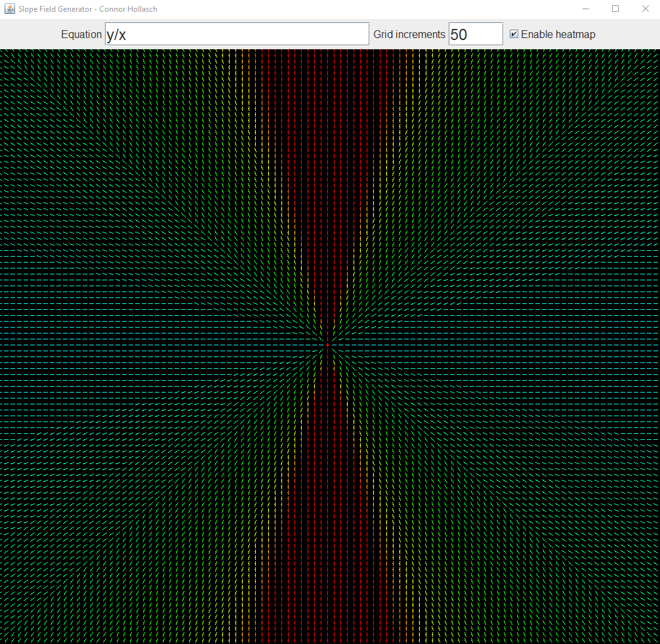Click a white slope dash along the left horizontal axis
This screenshot has width=660, height=644.
[39, 344]
